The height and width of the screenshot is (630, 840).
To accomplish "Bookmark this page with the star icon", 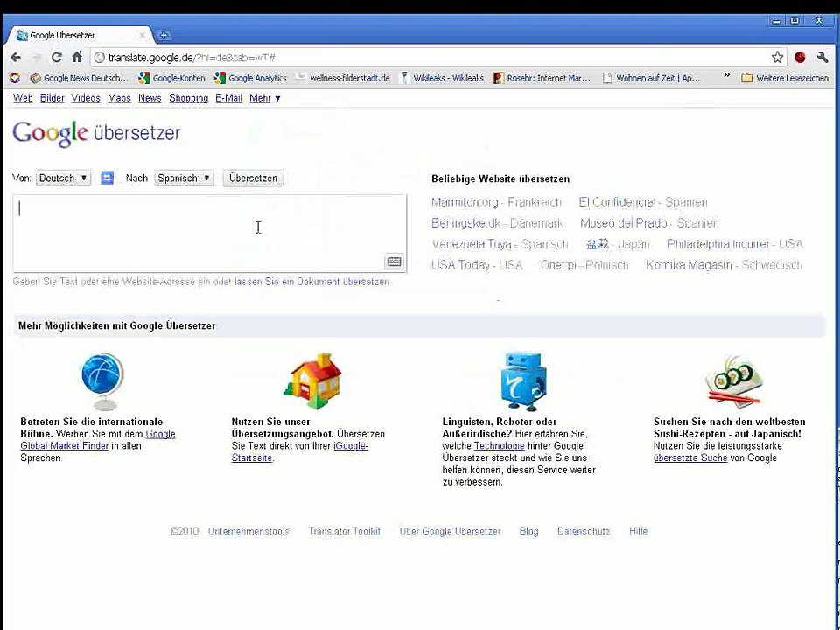I will pyautogui.click(x=777, y=58).
